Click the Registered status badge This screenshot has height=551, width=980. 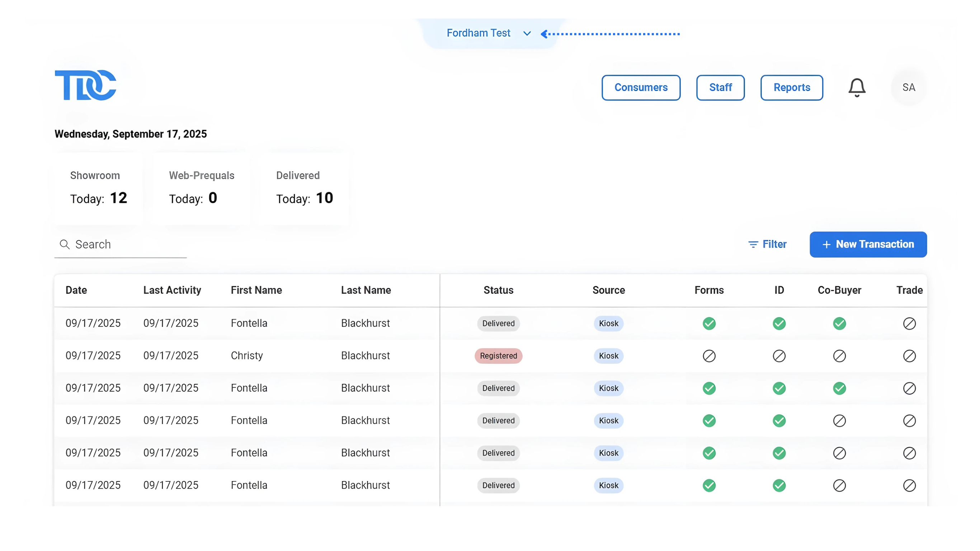point(498,356)
